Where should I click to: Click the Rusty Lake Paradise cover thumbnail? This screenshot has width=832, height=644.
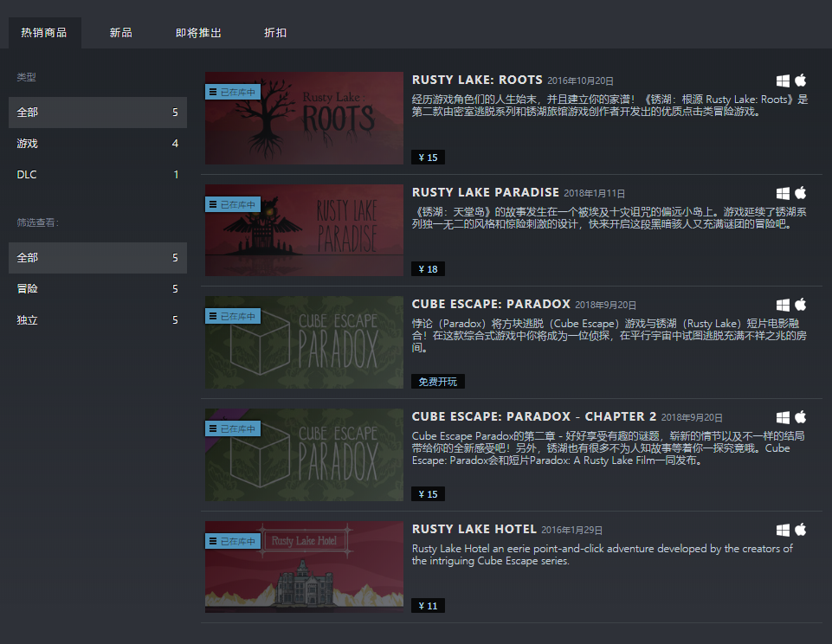303,230
